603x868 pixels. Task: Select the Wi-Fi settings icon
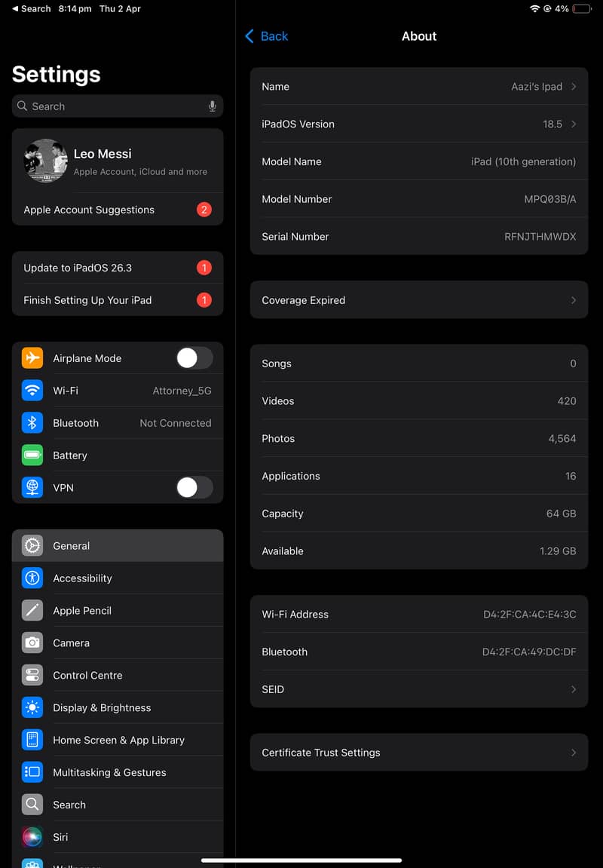pos(32,390)
